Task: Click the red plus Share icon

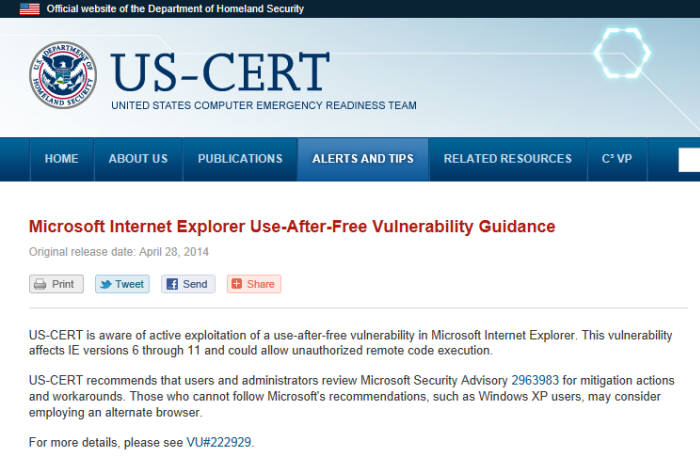Action: [237, 284]
